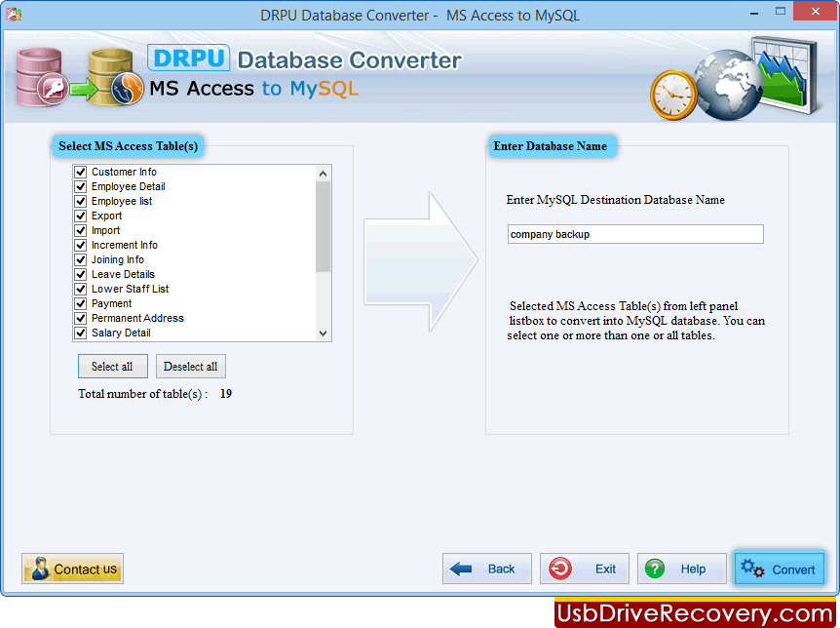This screenshot has width=840, height=628.
Task: Click the table list scrollbar thumb
Action: click(x=323, y=227)
